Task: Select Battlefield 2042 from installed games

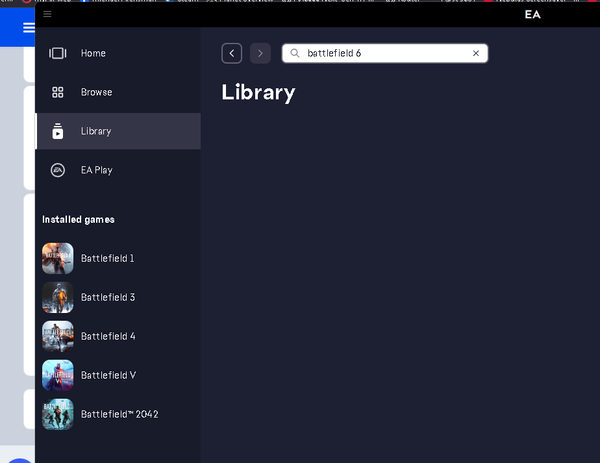Action: tap(119, 414)
